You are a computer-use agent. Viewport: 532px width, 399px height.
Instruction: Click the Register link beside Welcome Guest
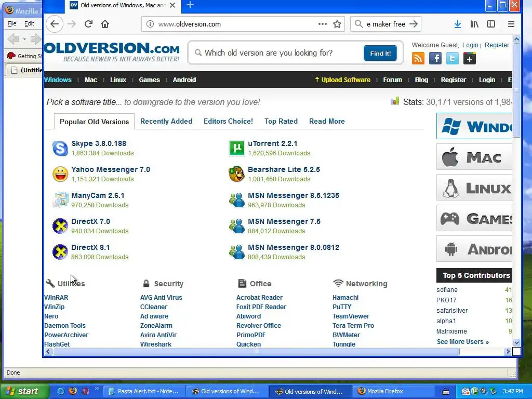[497, 45]
